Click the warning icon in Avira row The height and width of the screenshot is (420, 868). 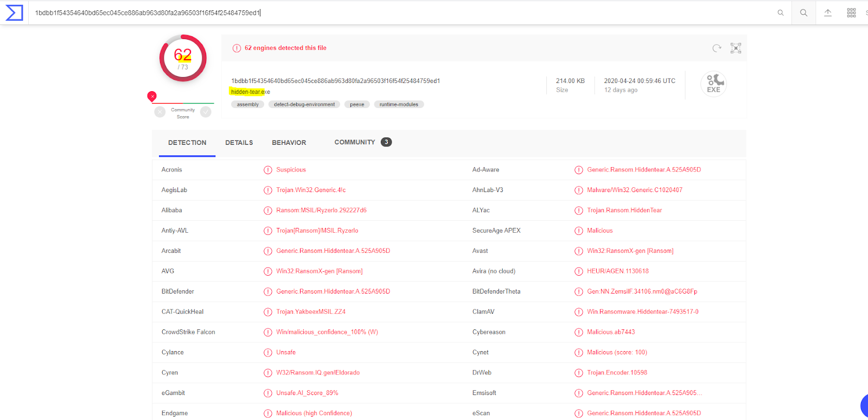[x=579, y=271]
